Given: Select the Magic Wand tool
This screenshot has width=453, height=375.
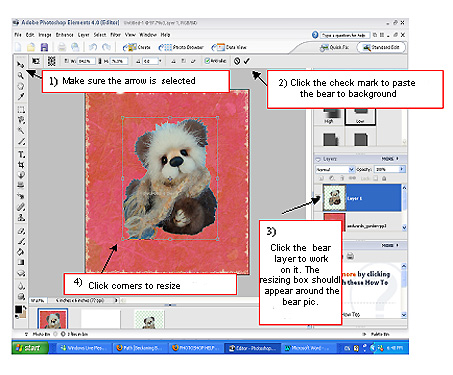Looking at the screenshot, I should 21,131.
